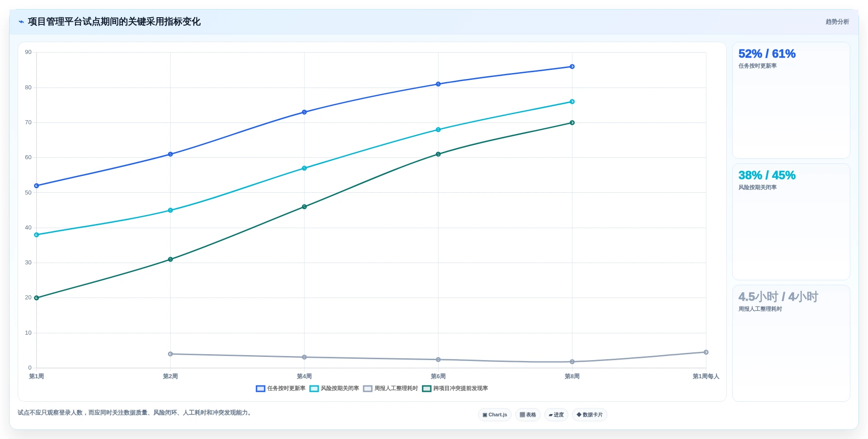The height and width of the screenshot is (439, 868).
Task: Select the gray data point at 第8周
Action: [x=572, y=362]
